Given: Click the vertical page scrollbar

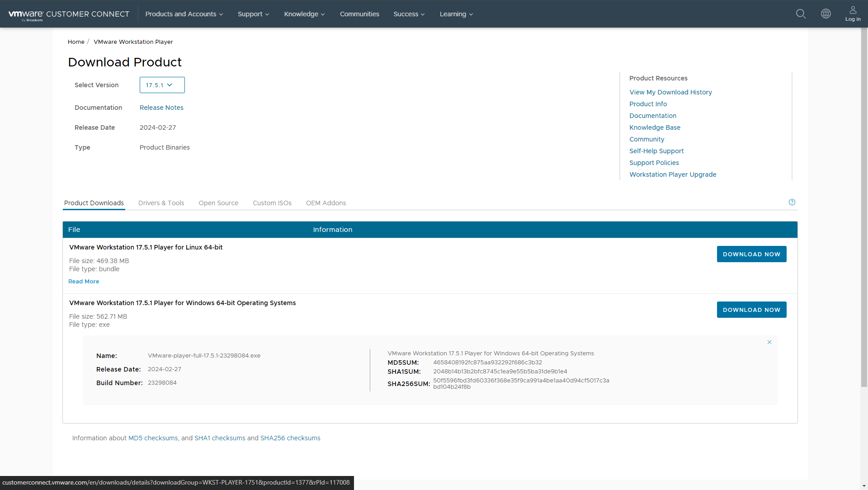Looking at the screenshot, I should pyautogui.click(x=864, y=208).
